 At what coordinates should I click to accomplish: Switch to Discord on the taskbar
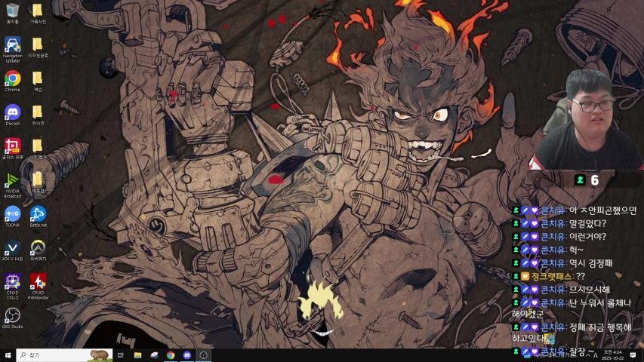coord(187,355)
